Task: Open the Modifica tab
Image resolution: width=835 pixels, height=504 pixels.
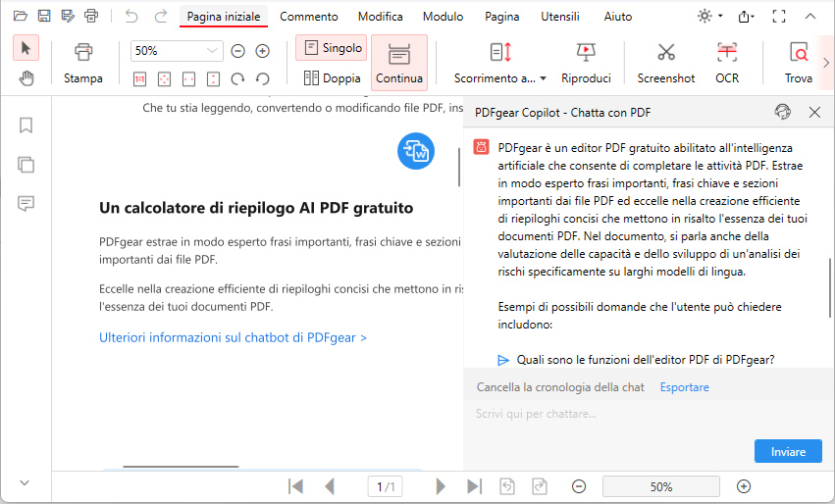Action: click(x=381, y=17)
